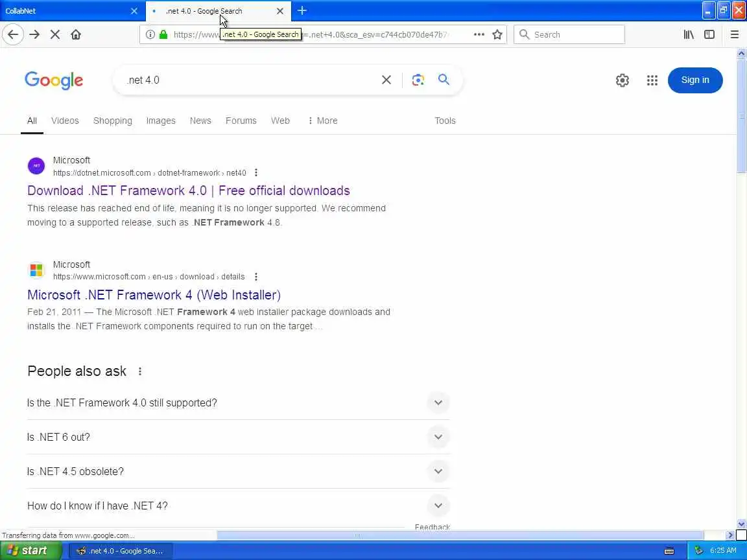Open the Firefox hamburger menu
The height and width of the screenshot is (560, 747).
pos(734,34)
